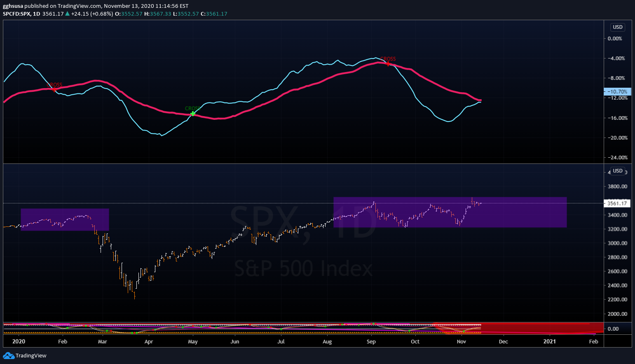Open USD currency selector in SPX price pane

(x=618, y=171)
